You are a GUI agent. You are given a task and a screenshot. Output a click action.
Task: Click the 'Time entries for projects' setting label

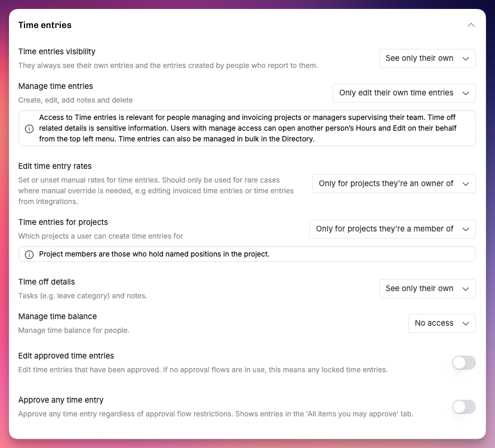pyautogui.click(x=63, y=222)
